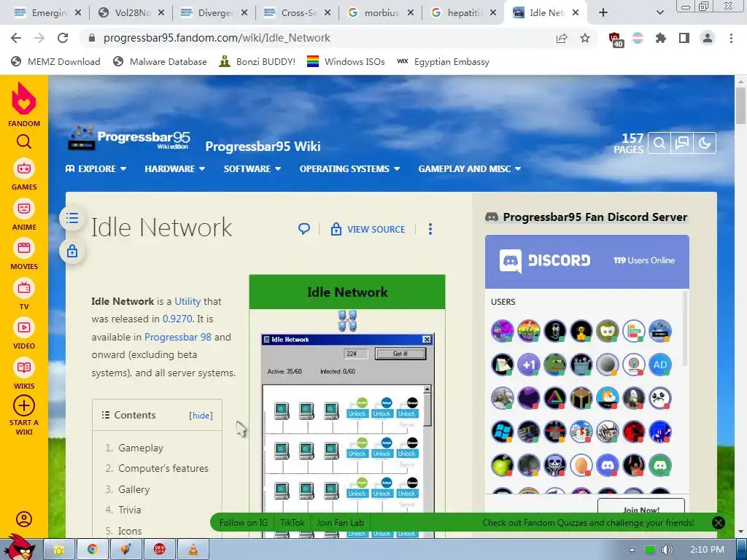747x560 pixels.
Task: Toggle the dark mode moon icon
Action: coord(705,143)
